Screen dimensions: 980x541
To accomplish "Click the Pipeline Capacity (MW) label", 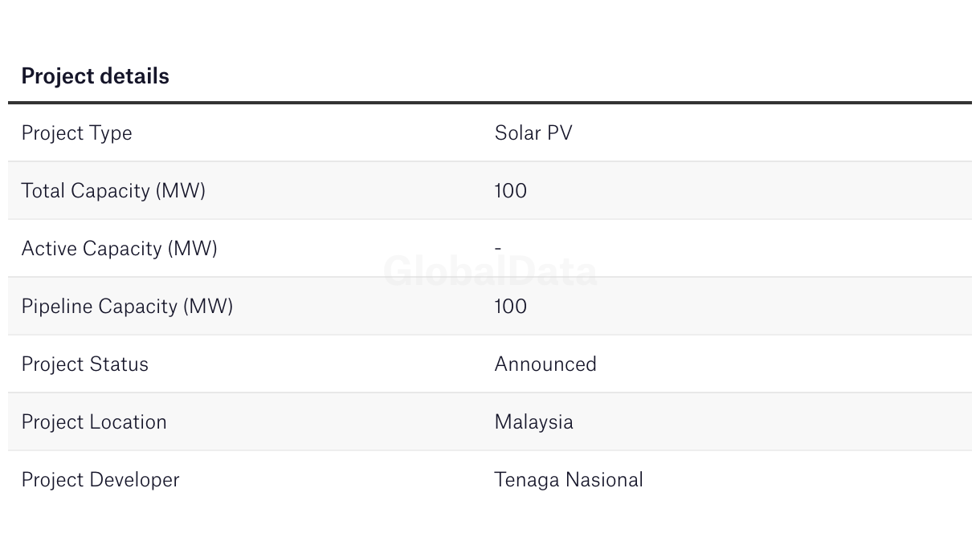I will click(127, 307).
